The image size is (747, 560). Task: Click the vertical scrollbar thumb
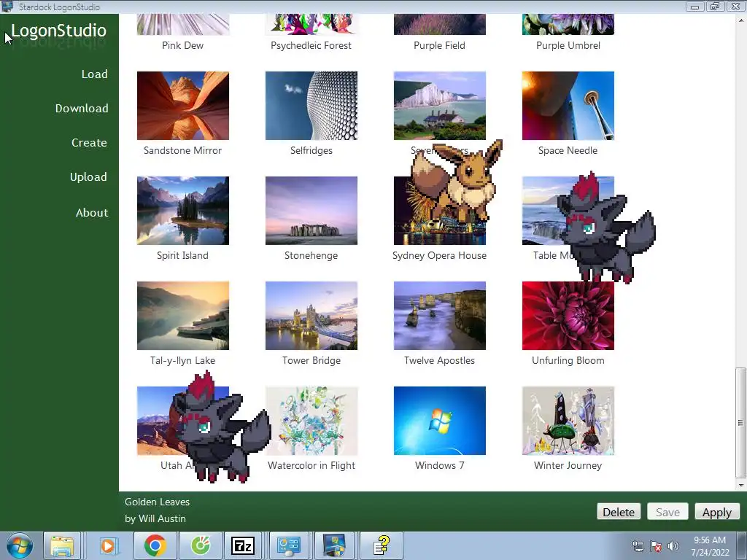(x=740, y=422)
